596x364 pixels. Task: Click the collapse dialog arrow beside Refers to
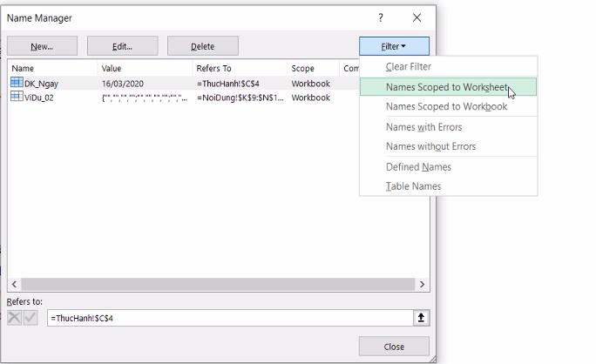(x=421, y=318)
